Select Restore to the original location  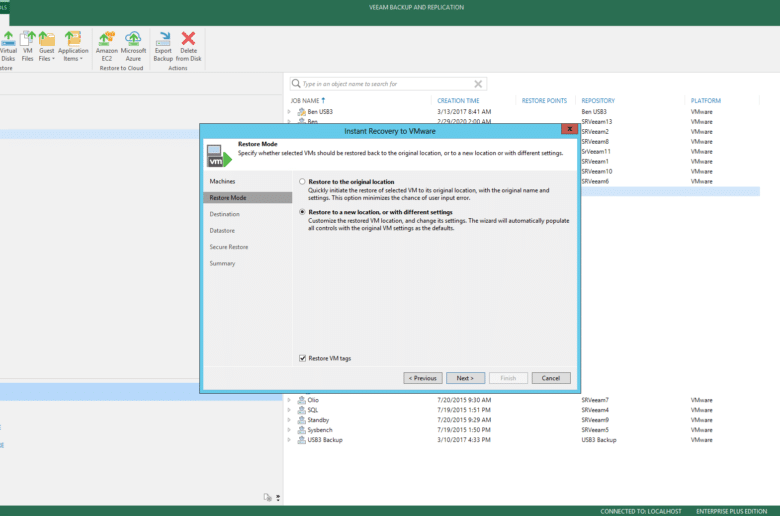coord(302,182)
